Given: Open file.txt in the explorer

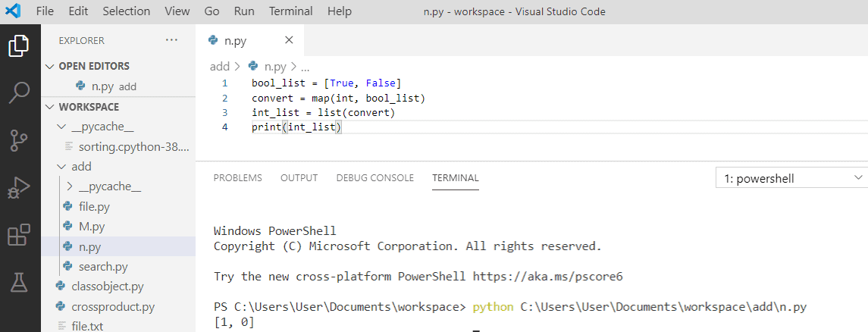Looking at the screenshot, I should click(x=118, y=326).
